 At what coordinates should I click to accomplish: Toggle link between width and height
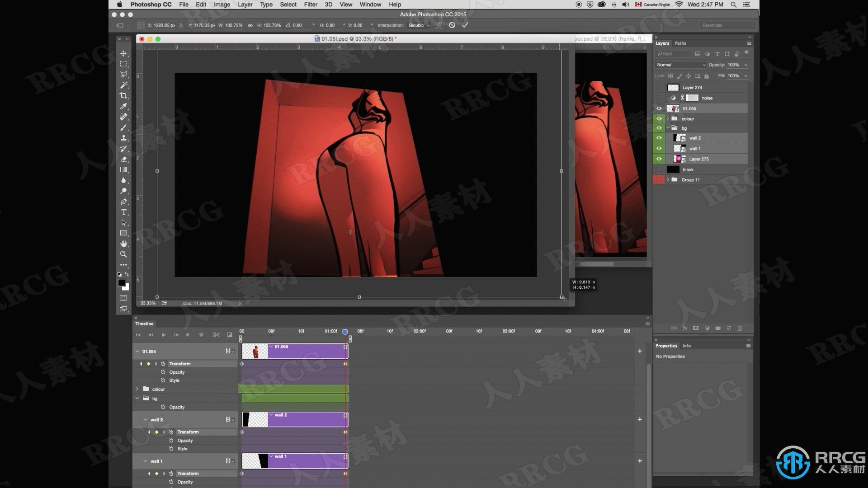(250, 25)
